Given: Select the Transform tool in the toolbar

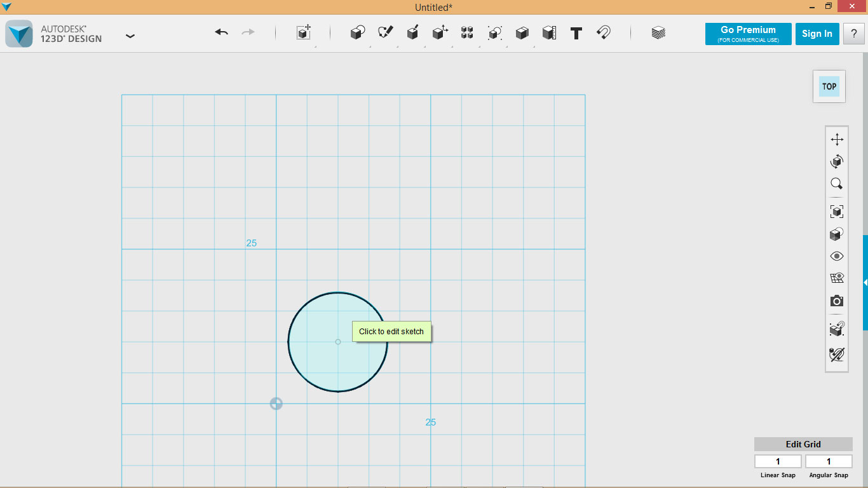Looking at the screenshot, I should click(440, 33).
